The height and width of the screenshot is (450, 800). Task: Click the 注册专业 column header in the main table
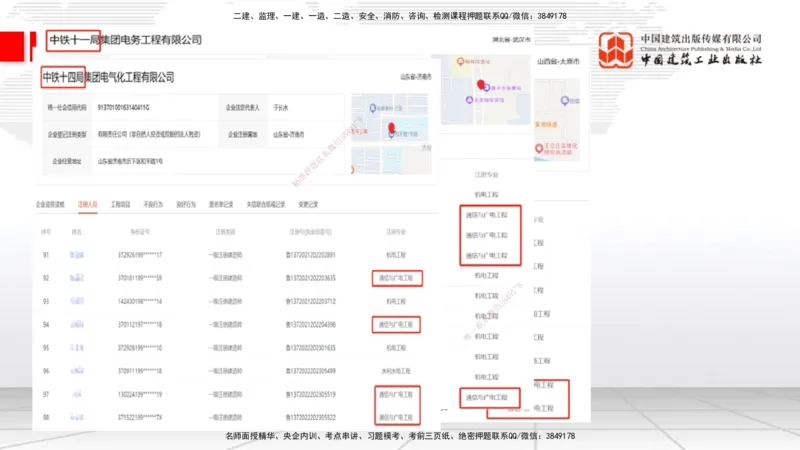click(x=396, y=232)
